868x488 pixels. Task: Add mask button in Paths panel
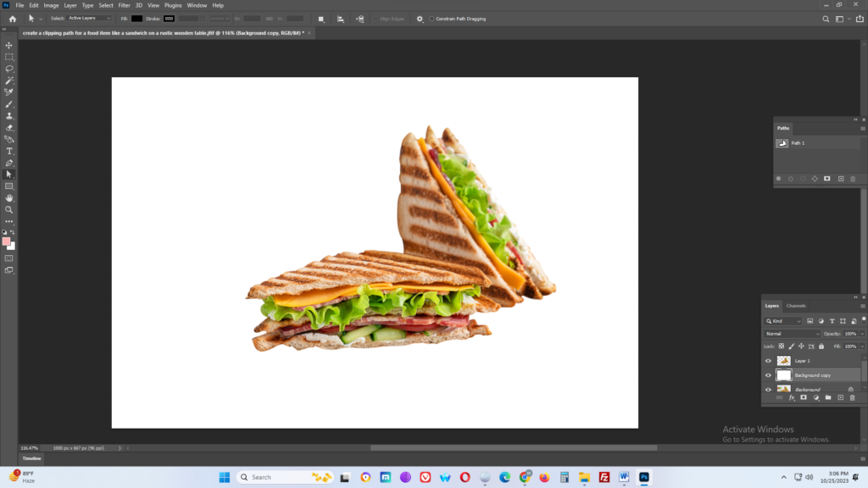(827, 179)
